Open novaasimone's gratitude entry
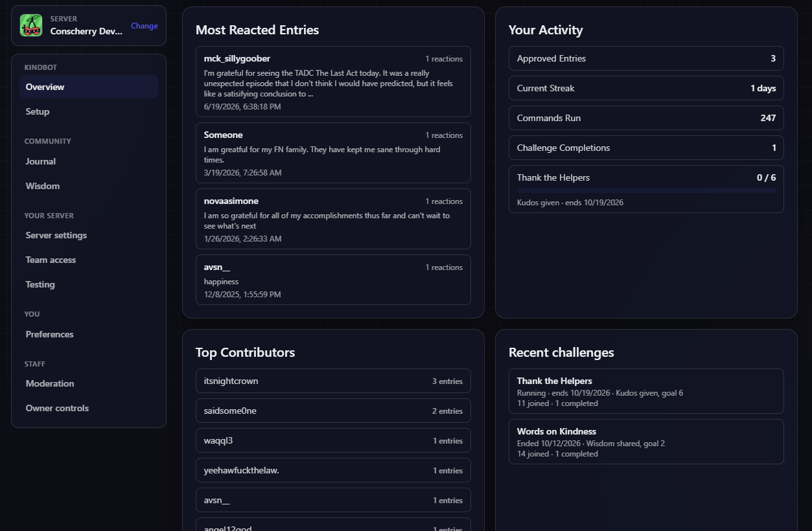 (333, 219)
